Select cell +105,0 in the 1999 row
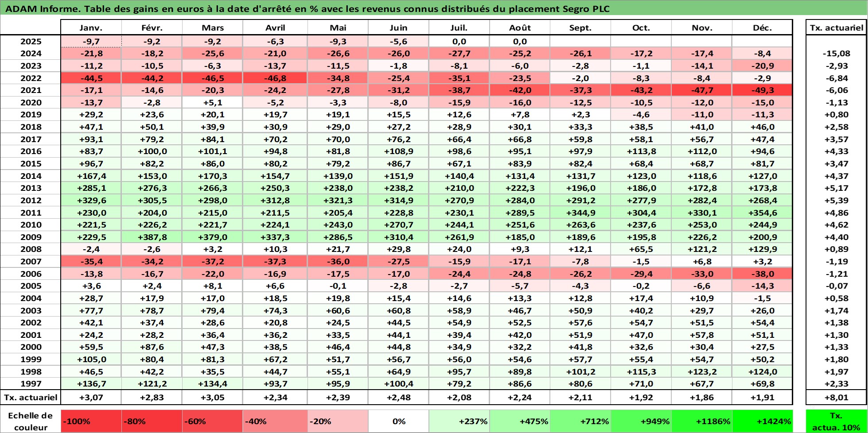This screenshot has height=433, width=868. click(x=91, y=360)
